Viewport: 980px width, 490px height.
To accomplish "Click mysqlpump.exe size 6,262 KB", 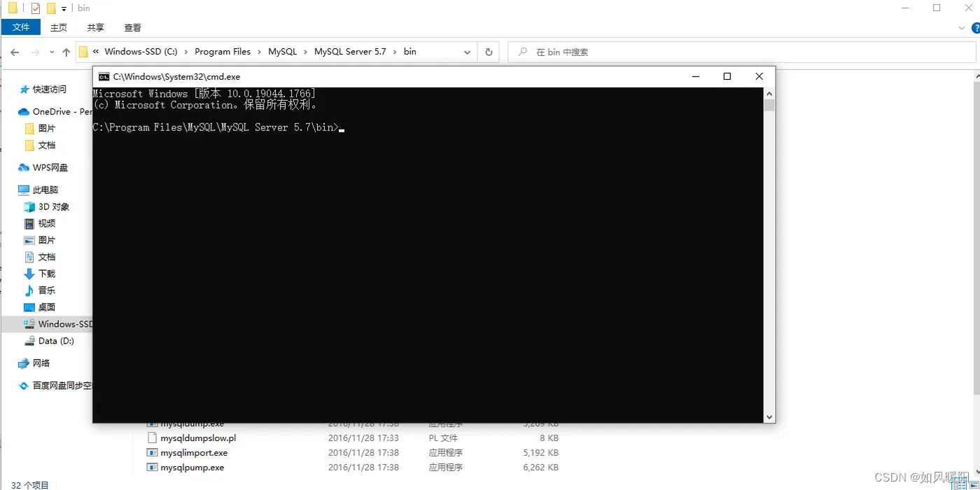I will coord(541,468).
